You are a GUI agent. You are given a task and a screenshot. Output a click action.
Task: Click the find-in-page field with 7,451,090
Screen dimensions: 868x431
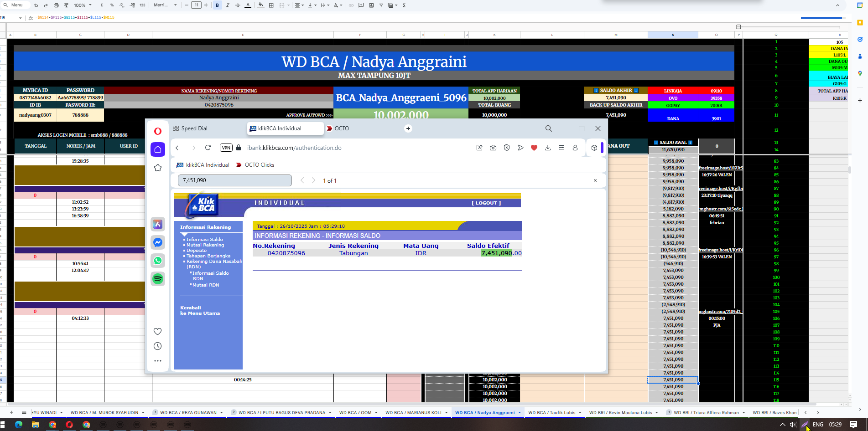coord(234,180)
